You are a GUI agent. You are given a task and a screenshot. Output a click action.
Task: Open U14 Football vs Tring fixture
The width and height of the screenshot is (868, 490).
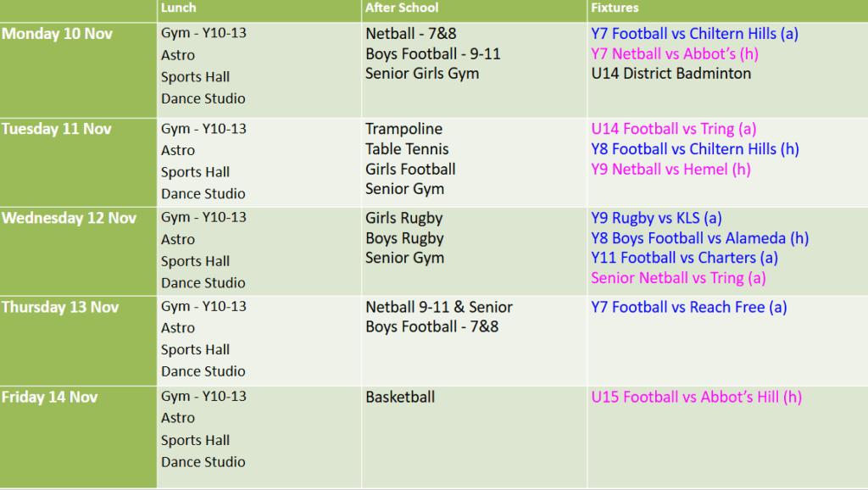pos(674,129)
